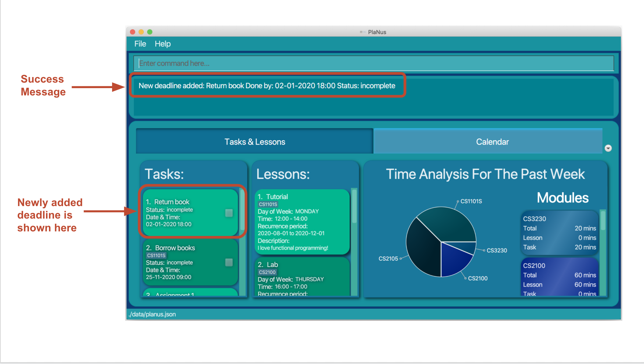
Task: Click the Tasks: heading
Action: 164,174
